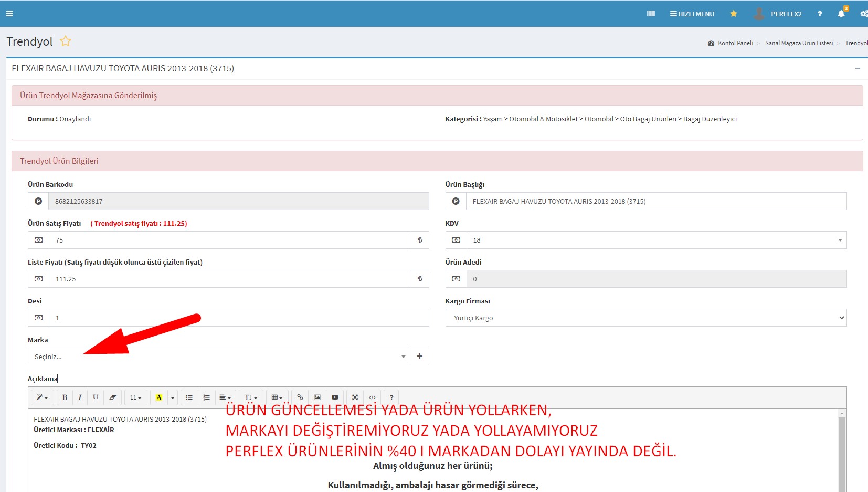Switch editor to fullscreen mode
The image size is (868, 492).
tap(355, 397)
